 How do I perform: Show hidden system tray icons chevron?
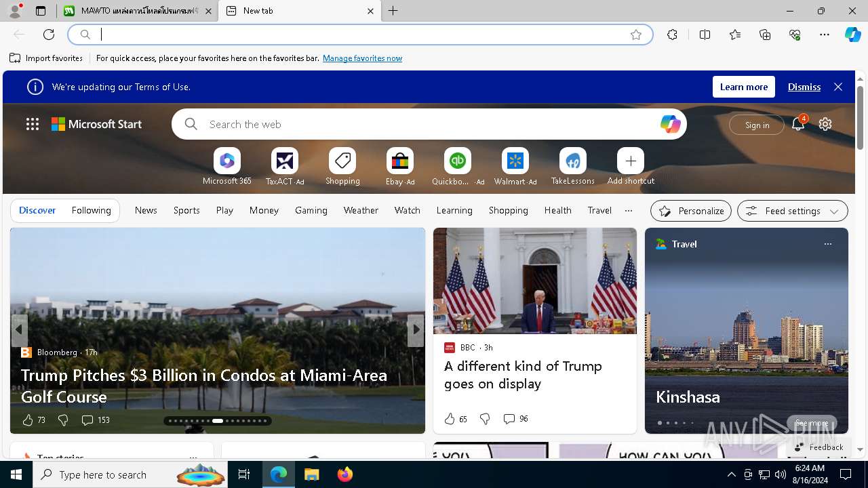point(731,474)
